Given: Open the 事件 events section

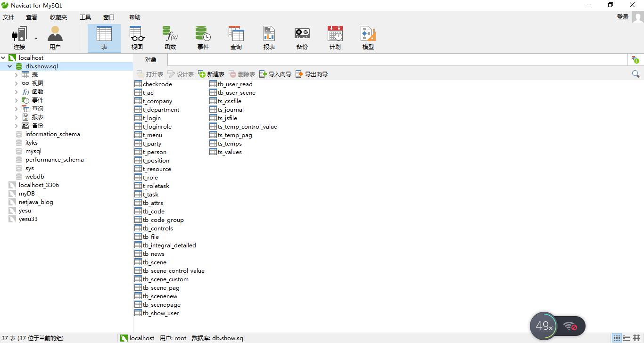Looking at the screenshot, I should tap(203, 38).
